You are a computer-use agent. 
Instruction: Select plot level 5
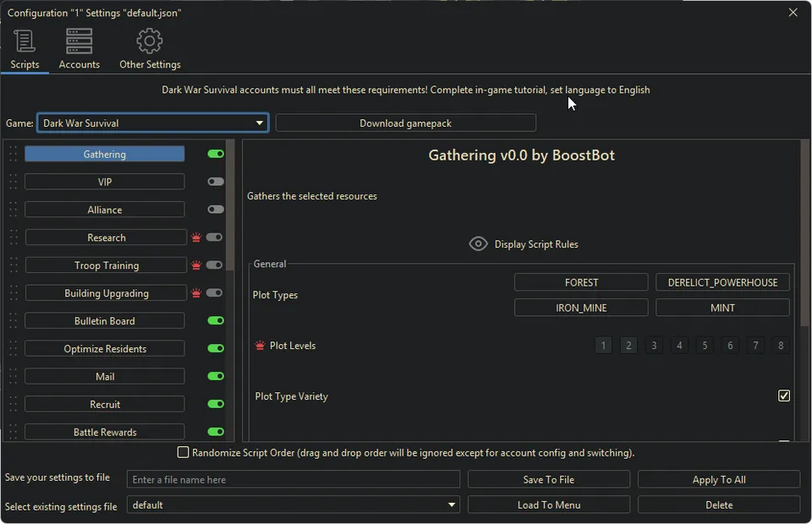705,345
